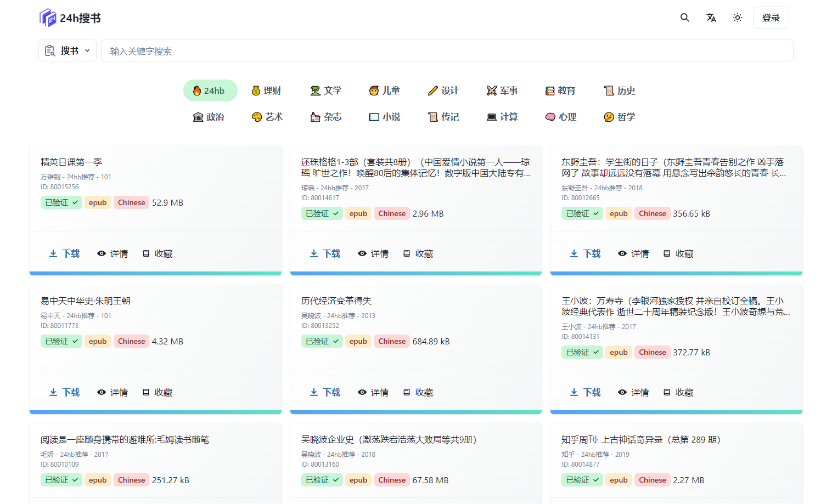The image size is (832, 504).
Task: Click the 登录 login button
Action: pyautogui.click(x=771, y=18)
